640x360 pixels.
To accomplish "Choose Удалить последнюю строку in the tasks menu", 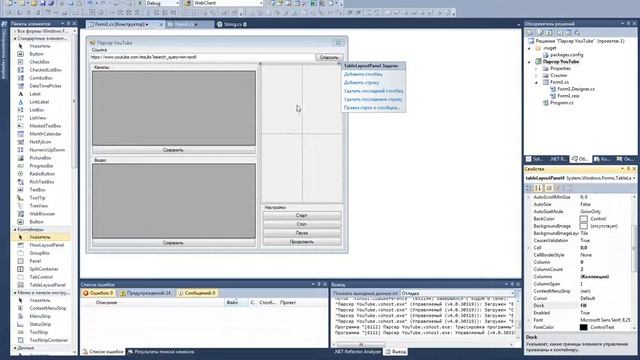I will (x=373, y=99).
